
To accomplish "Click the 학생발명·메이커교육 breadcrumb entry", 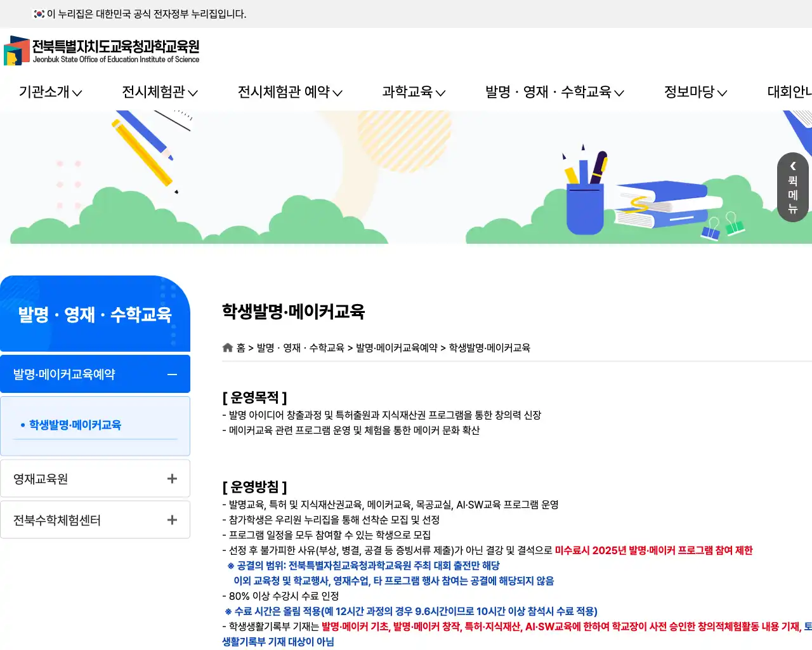I will (490, 347).
